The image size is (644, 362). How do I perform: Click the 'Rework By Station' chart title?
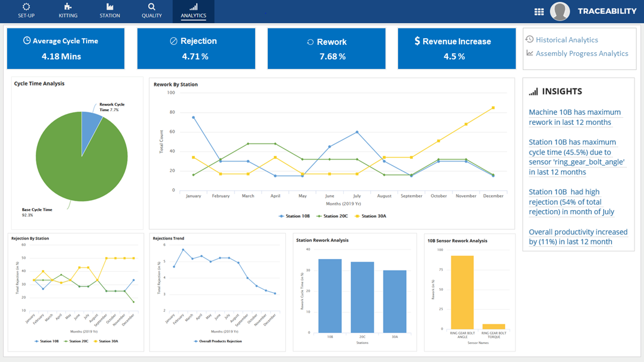coord(175,84)
